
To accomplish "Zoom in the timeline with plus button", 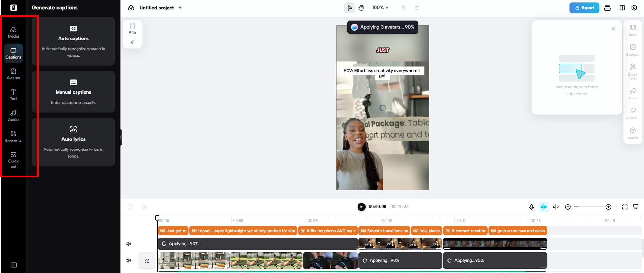I will coord(608,207).
